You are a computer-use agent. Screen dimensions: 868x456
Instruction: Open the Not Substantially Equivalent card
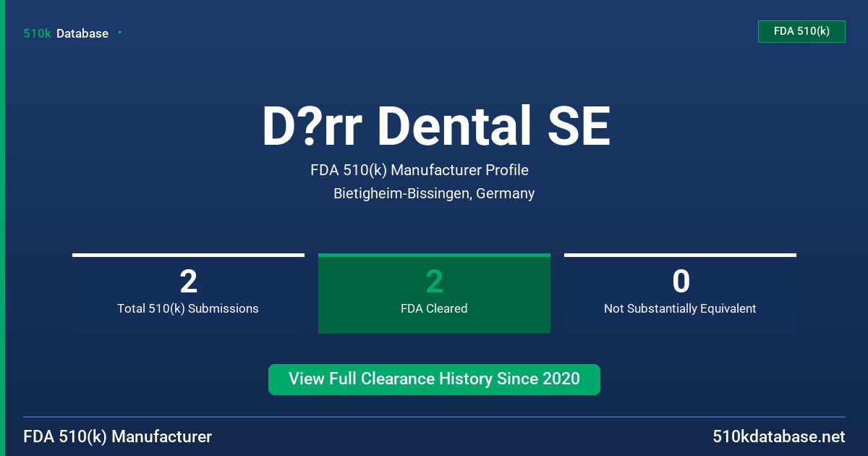tap(680, 293)
